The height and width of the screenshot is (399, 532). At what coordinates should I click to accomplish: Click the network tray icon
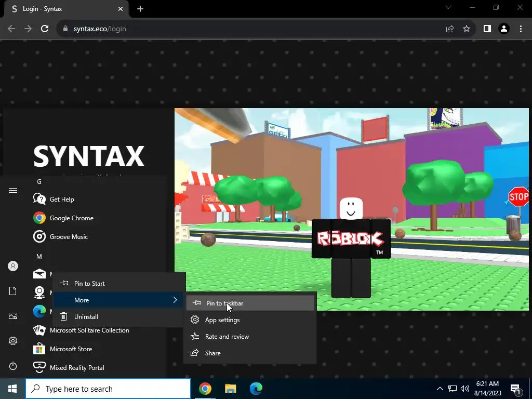pos(453,389)
